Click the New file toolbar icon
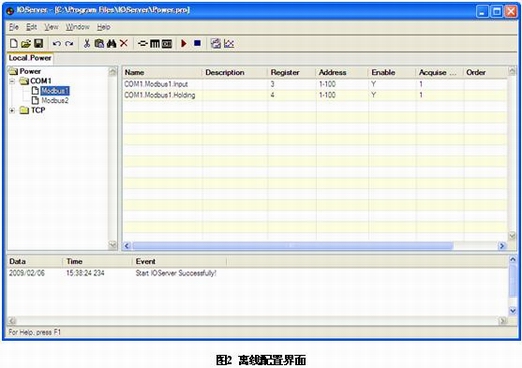 pyautogui.click(x=14, y=43)
